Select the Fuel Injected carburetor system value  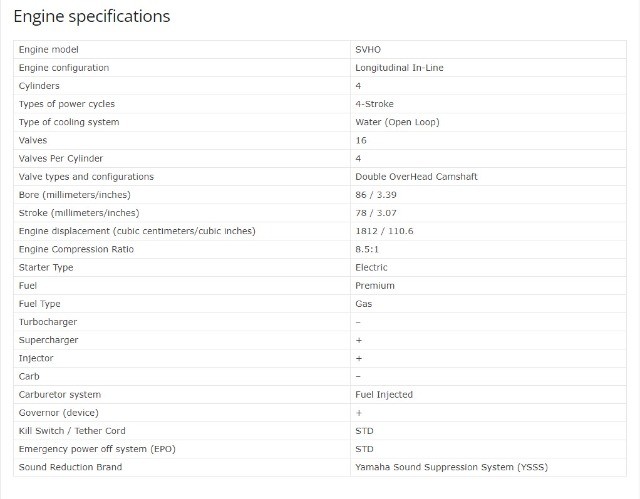(x=384, y=395)
